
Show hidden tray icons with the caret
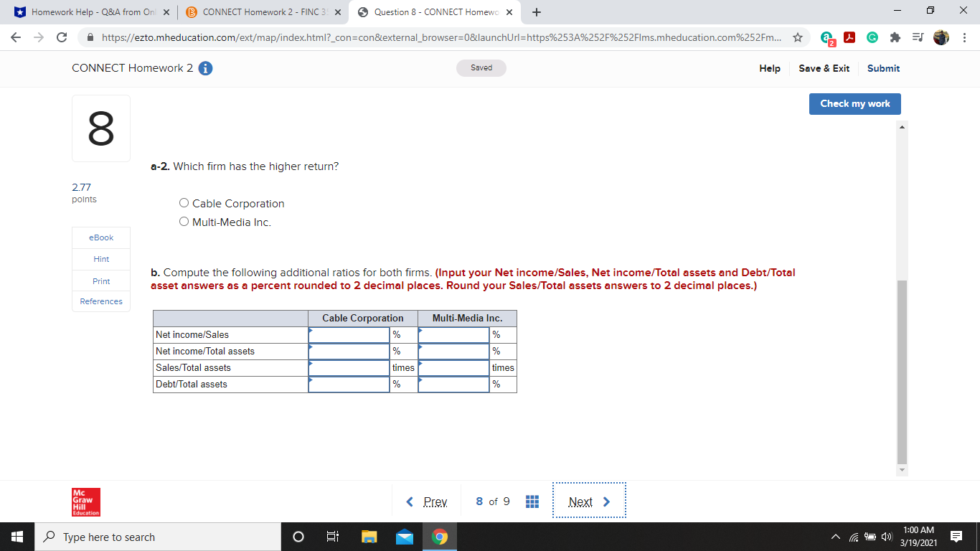837,537
